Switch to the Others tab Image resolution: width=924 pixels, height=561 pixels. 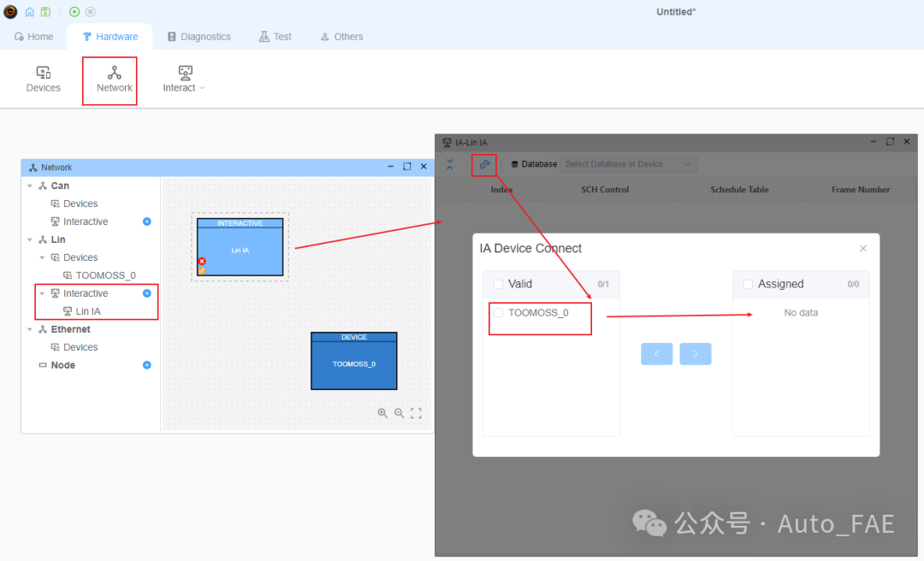point(341,37)
